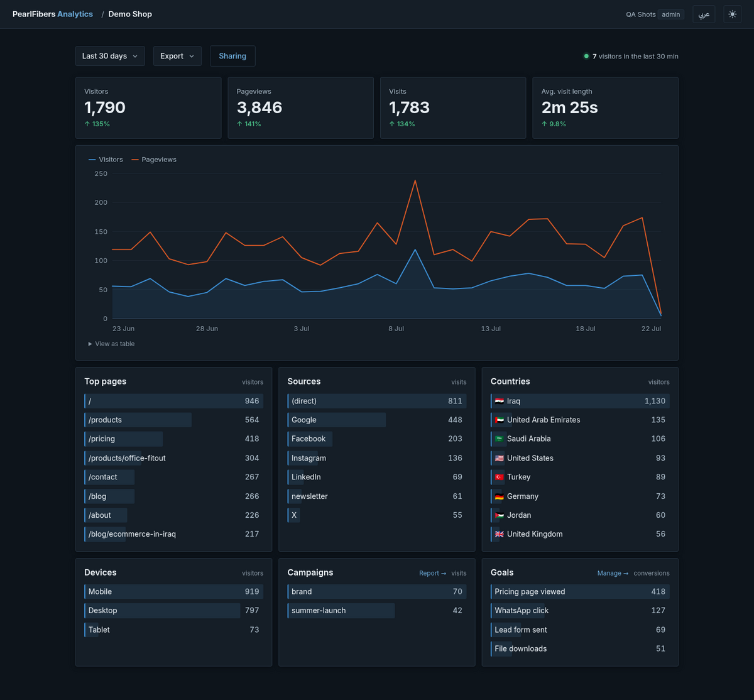The image size is (754, 700).
Task: Click the newsletter source row
Action: click(x=376, y=496)
